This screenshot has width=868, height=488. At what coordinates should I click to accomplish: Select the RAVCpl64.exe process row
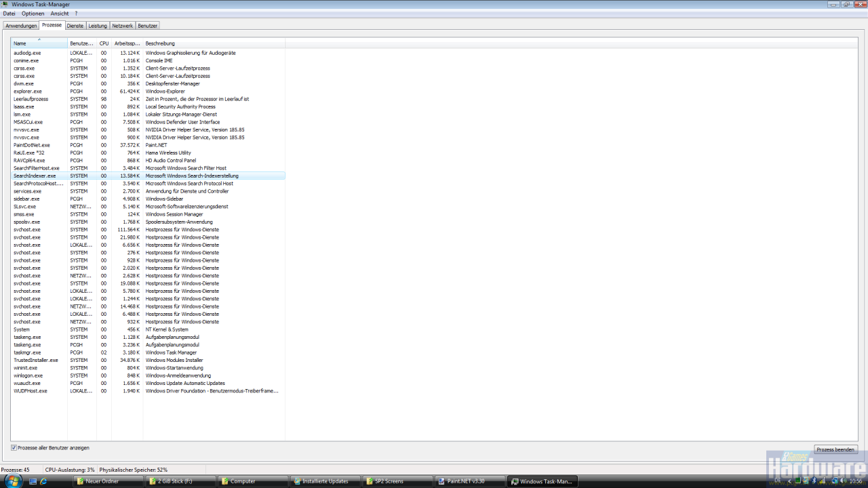click(148, 161)
